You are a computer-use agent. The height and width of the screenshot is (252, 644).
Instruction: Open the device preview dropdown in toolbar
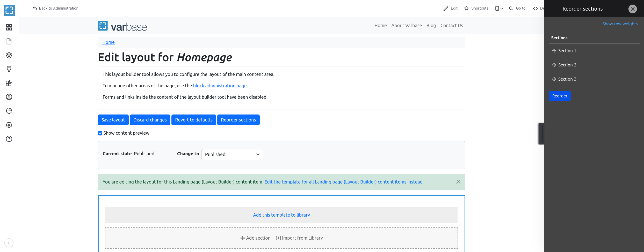[x=499, y=9]
